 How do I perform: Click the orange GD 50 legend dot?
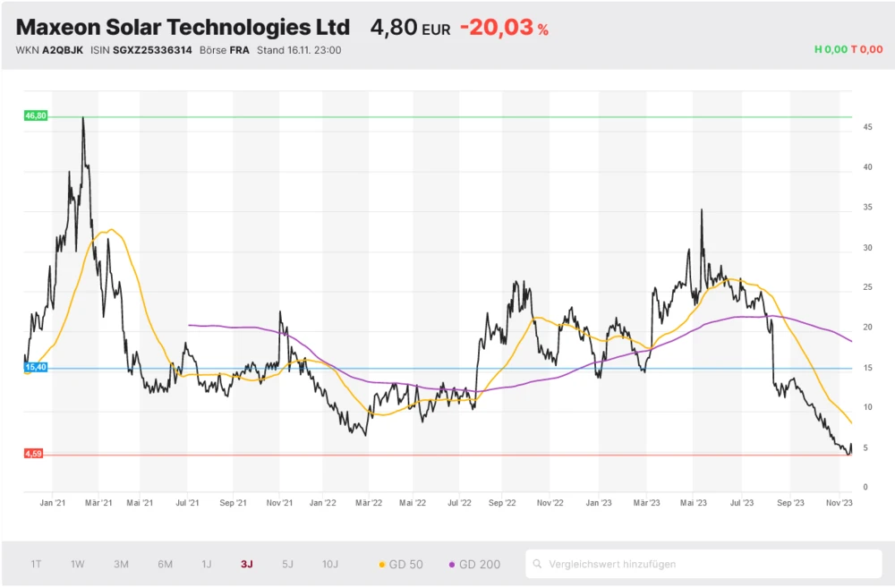coord(382,565)
